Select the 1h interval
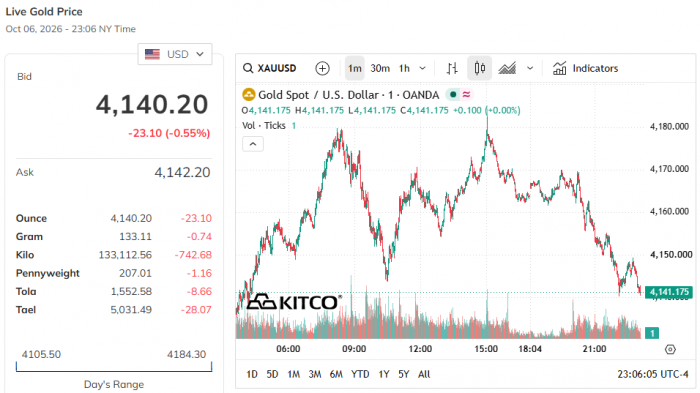Viewport: 700px width, 393px height. point(404,68)
